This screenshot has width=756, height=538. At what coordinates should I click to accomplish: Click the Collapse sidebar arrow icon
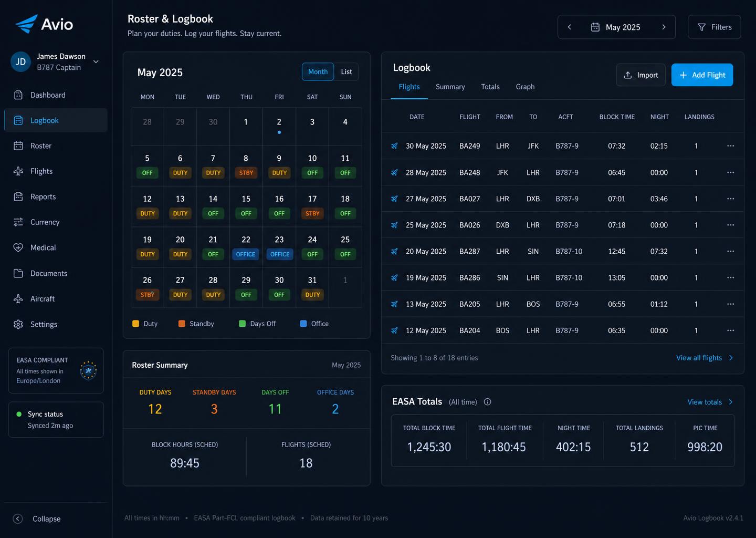pyautogui.click(x=18, y=519)
